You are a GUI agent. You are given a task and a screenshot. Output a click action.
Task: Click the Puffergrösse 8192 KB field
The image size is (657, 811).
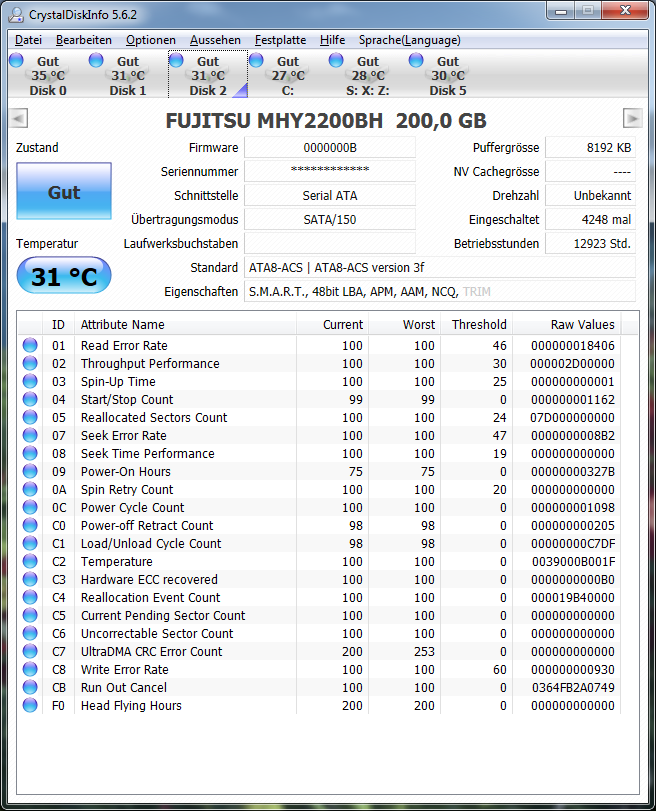tap(591, 148)
